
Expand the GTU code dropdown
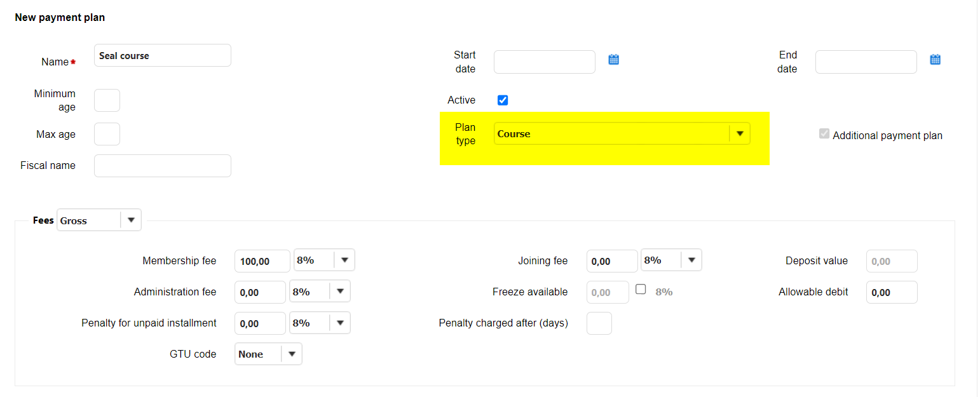point(291,354)
